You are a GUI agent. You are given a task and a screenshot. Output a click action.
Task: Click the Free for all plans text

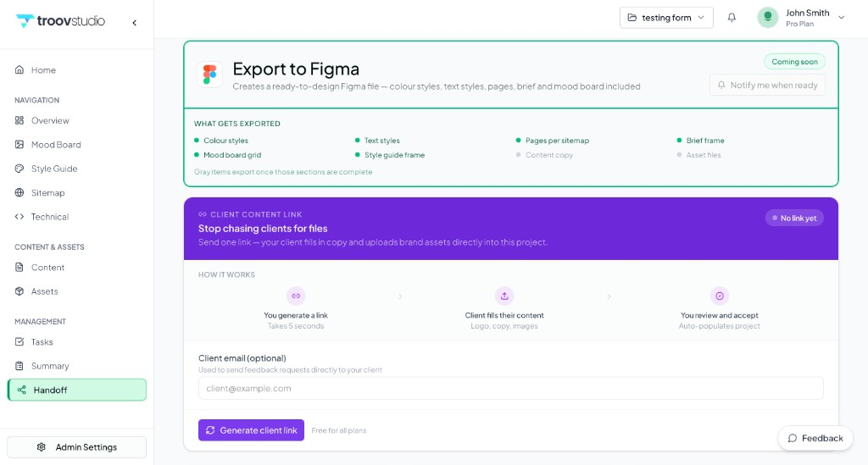coord(339,431)
